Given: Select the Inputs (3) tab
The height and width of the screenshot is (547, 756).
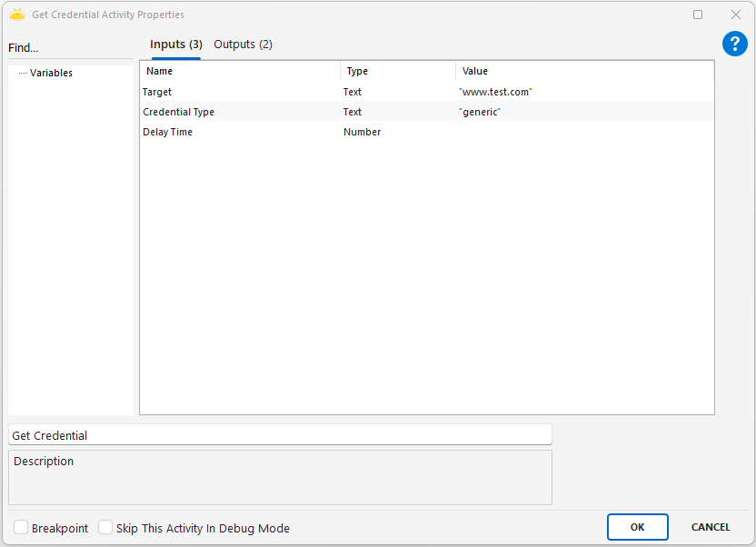Looking at the screenshot, I should pos(176,45).
